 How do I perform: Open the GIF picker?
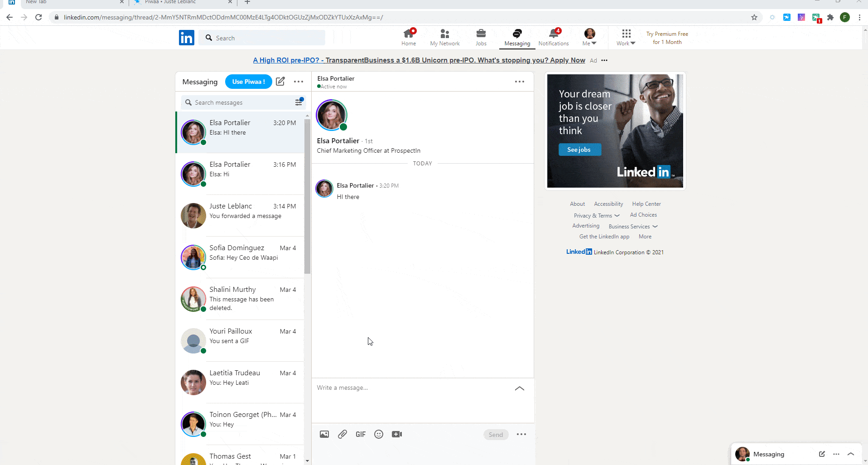point(361,434)
